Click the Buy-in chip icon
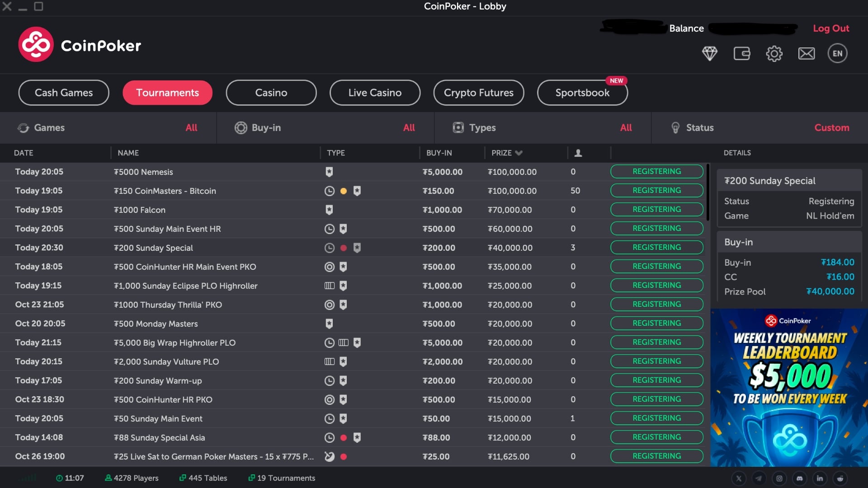Screen dimensions: 868x488 [241, 128]
